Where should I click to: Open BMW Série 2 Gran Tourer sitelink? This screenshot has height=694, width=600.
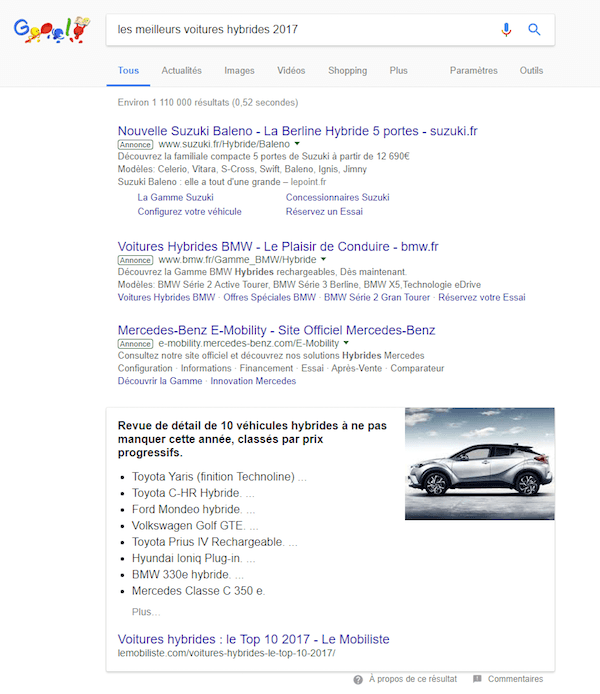(x=377, y=297)
